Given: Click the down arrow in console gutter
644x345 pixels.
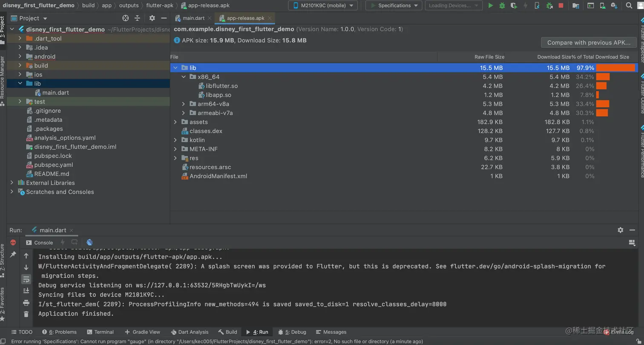Looking at the screenshot, I should click(x=26, y=268).
